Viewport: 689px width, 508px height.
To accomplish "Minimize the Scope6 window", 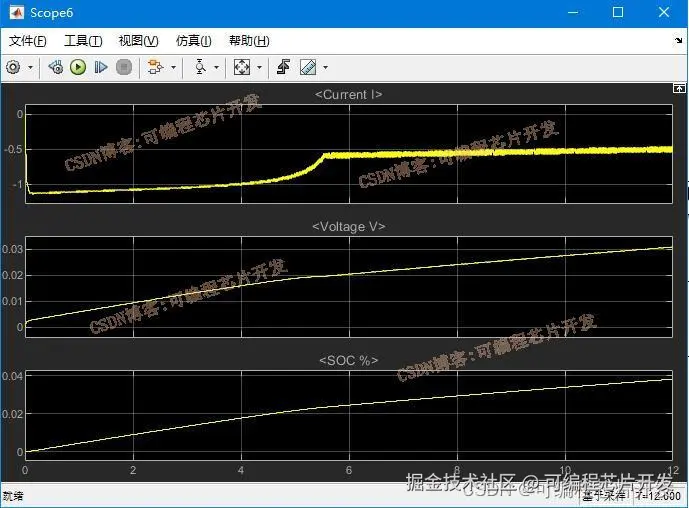I will (573, 12).
